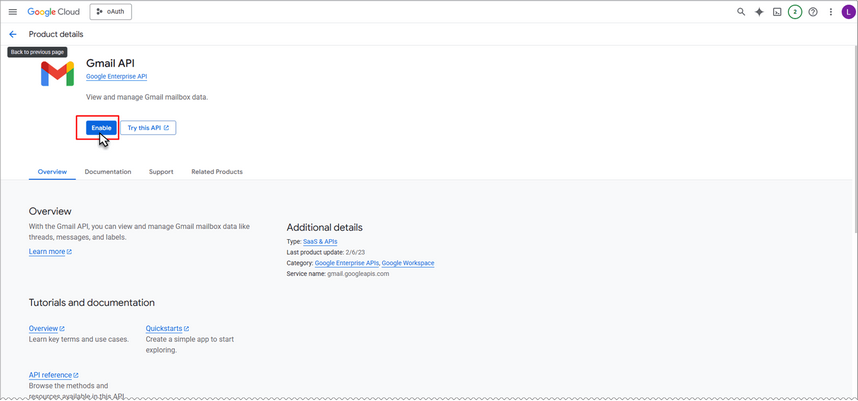The image size is (858, 401).
Task: Switch to the Related Products tab
Action: point(217,171)
